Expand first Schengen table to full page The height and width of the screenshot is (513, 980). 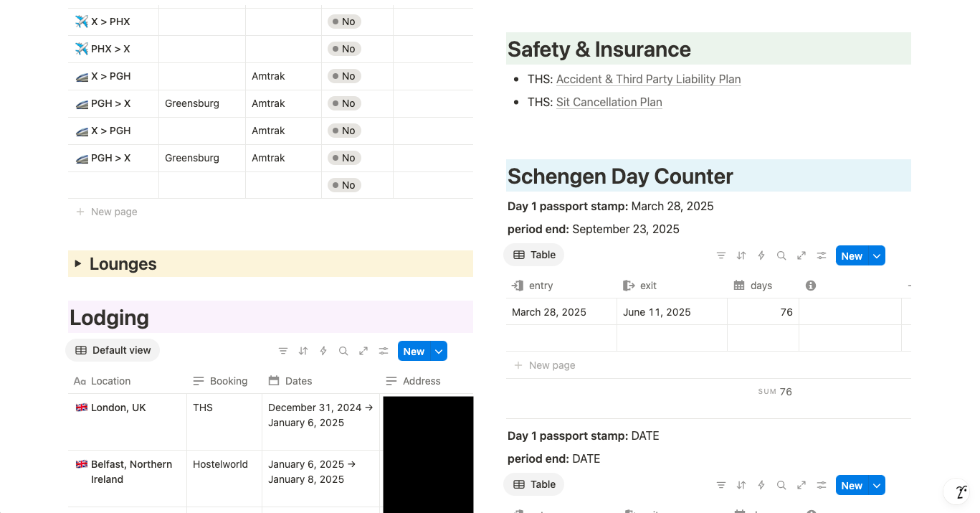[801, 255]
